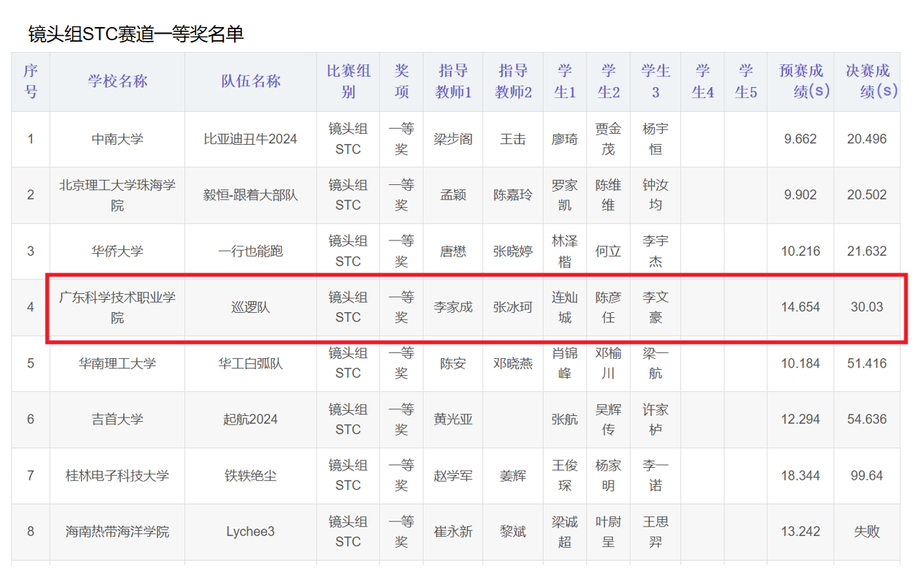Click final score 99.64
The width and height of the screenshot is (924, 571).
867,476
